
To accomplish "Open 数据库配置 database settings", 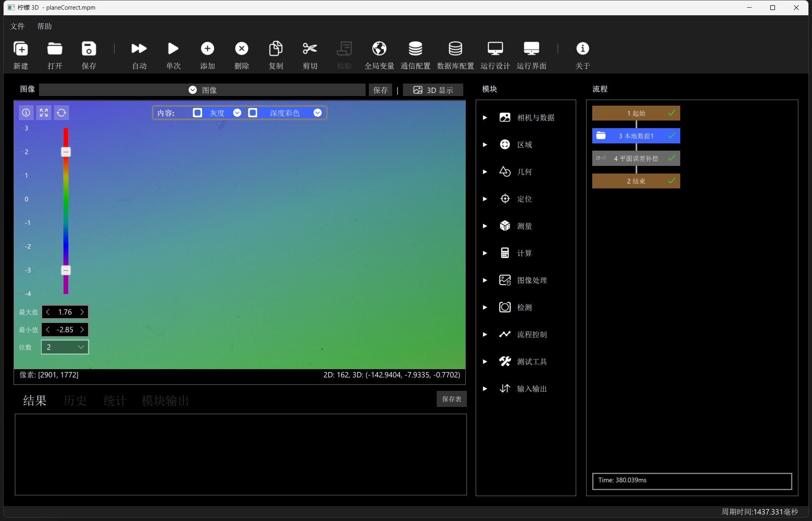I will point(455,49).
